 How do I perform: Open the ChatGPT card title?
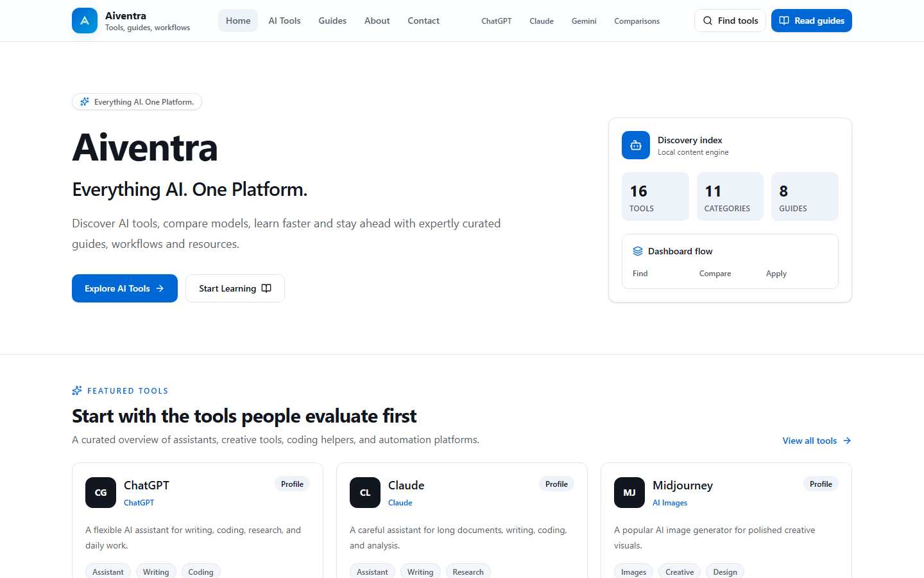tap(146, 486)
